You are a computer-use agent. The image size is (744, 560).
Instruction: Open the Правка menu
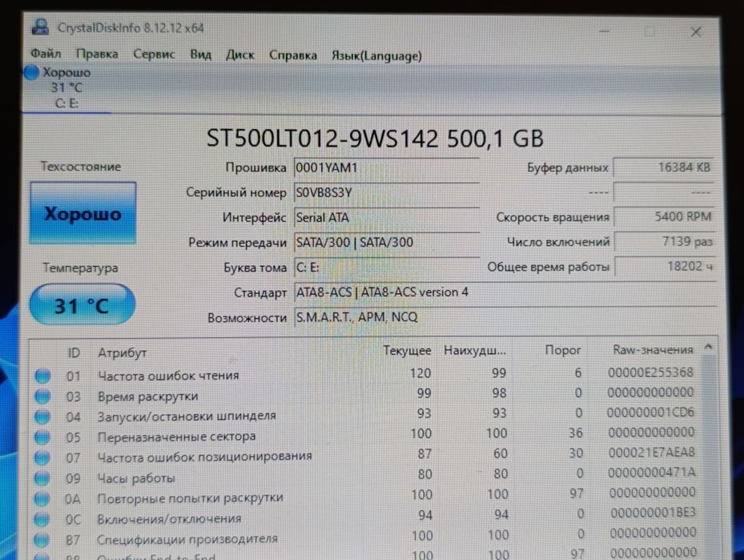pos(97,54)
